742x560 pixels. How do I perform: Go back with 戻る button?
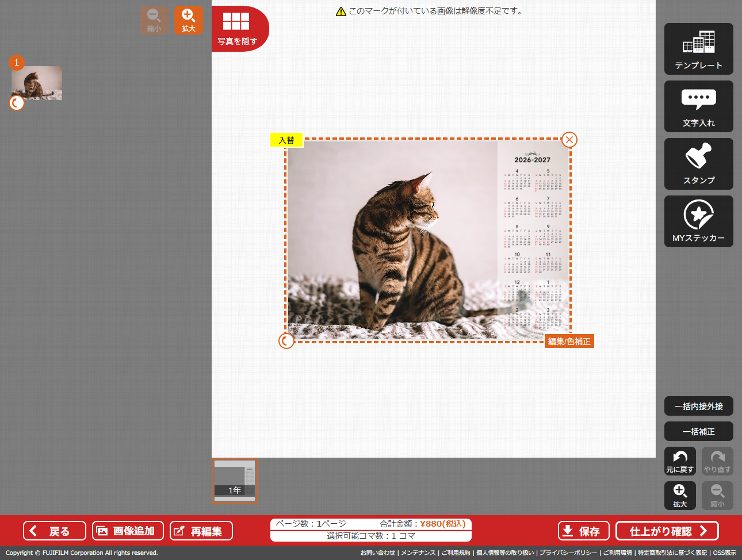click(x=55, y=531)
